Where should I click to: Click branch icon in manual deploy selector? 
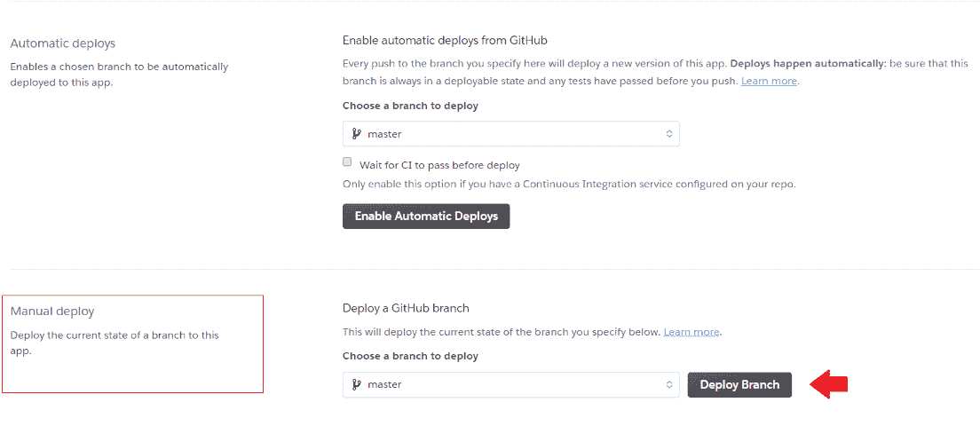click(x=357, y=384)
